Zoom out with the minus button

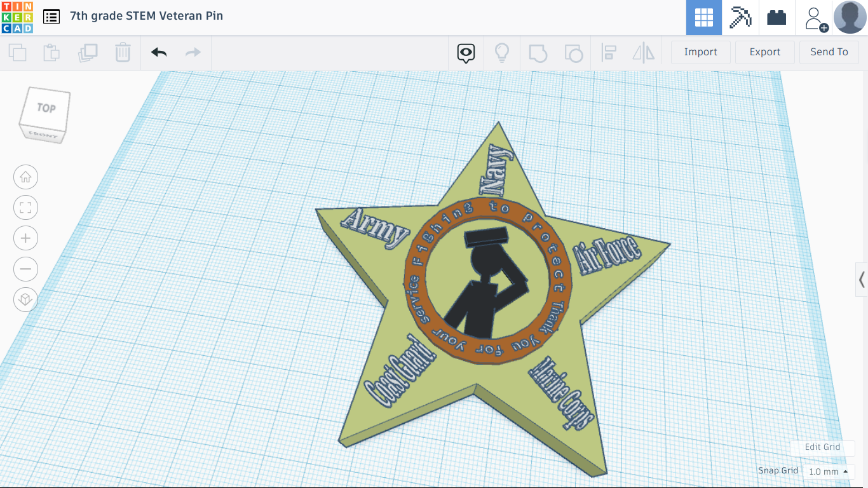pyautogui.click(x=25, y=269)
